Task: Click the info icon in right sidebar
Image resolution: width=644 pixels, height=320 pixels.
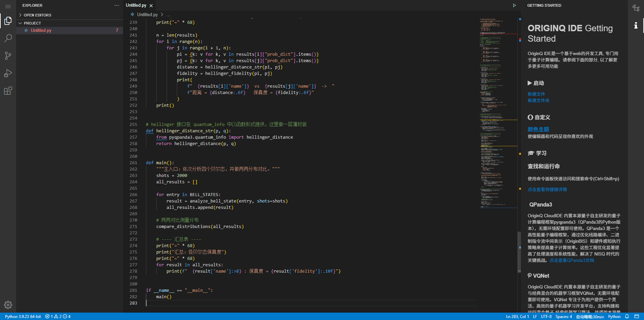Action: (636, 25)
